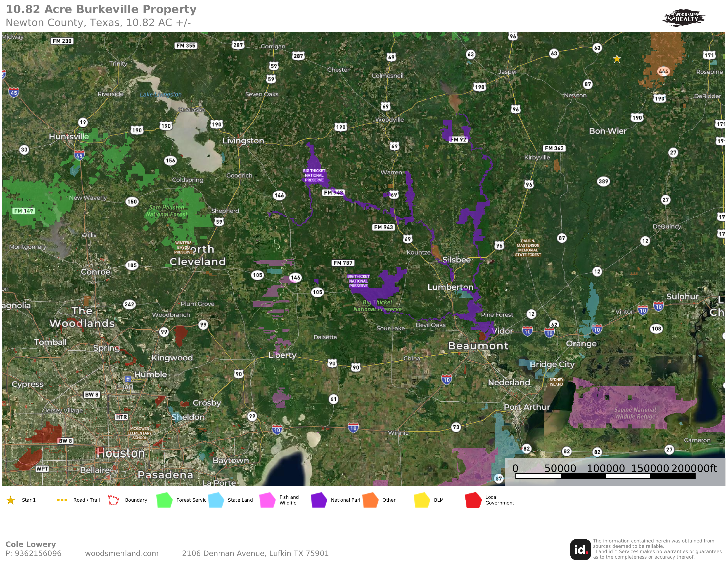Click the blue State Land legend swatch
Viewport: 728px width, 563px height.
216,500
